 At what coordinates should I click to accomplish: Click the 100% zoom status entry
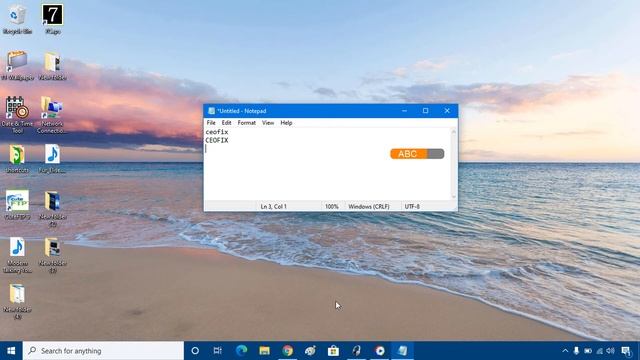click(x=332, y=207)
